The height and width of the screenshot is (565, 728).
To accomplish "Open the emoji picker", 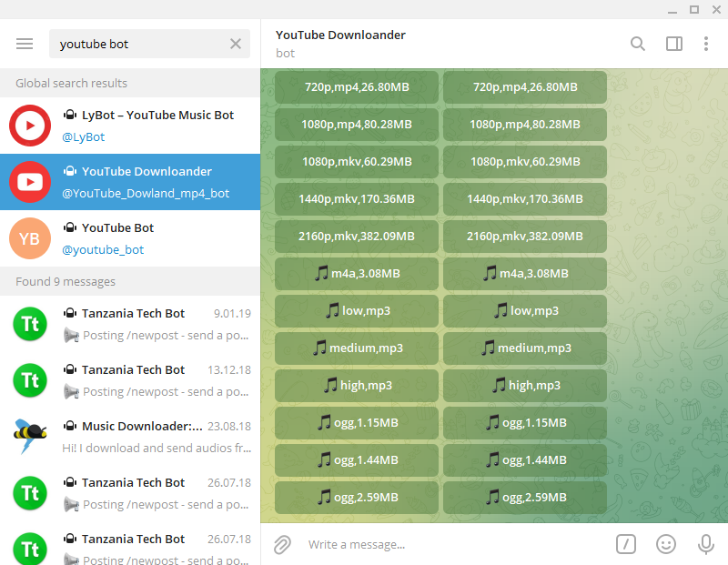I will pos(666,544).
